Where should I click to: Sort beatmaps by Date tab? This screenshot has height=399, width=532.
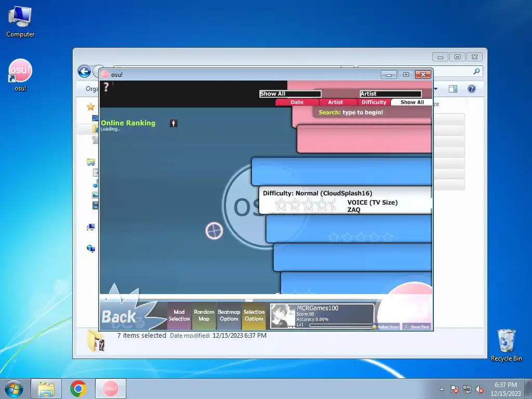(297, 102)
